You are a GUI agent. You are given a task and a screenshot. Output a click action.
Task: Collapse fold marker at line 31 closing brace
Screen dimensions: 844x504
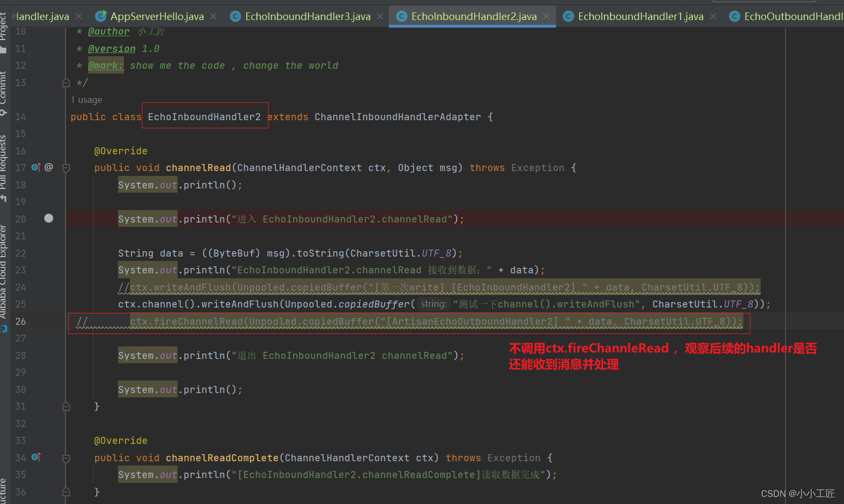tap(66, 407)
